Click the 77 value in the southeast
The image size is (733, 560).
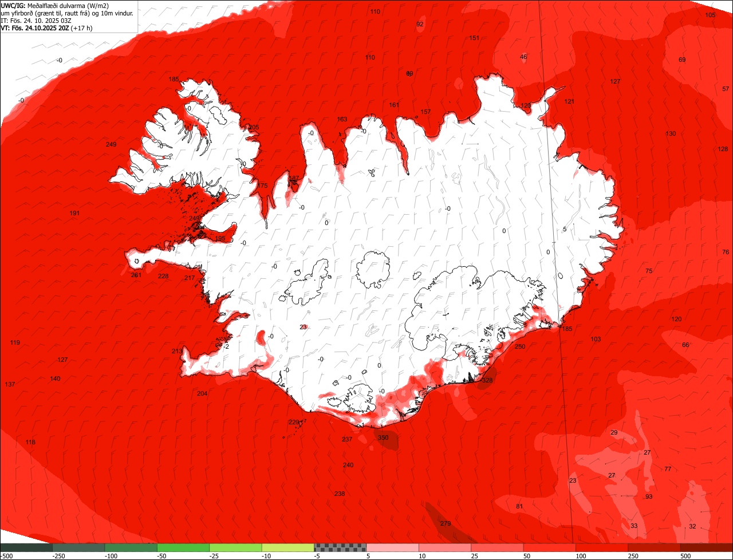point(668,469)
